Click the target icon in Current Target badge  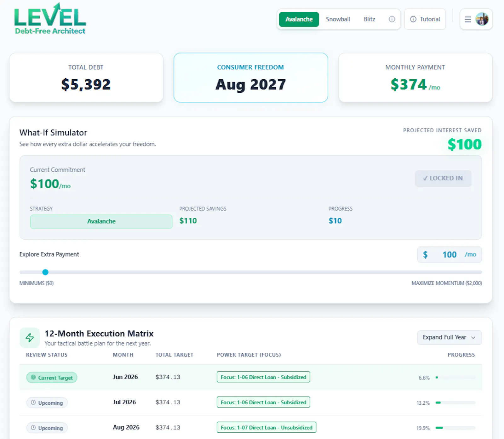[x=33, y=377]
